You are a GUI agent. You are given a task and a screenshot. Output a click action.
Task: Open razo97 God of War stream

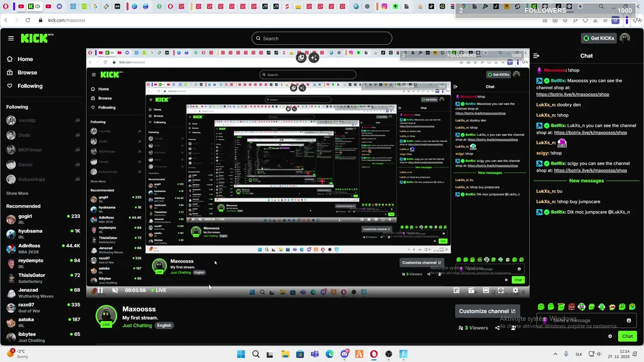(x=43, y=307)
